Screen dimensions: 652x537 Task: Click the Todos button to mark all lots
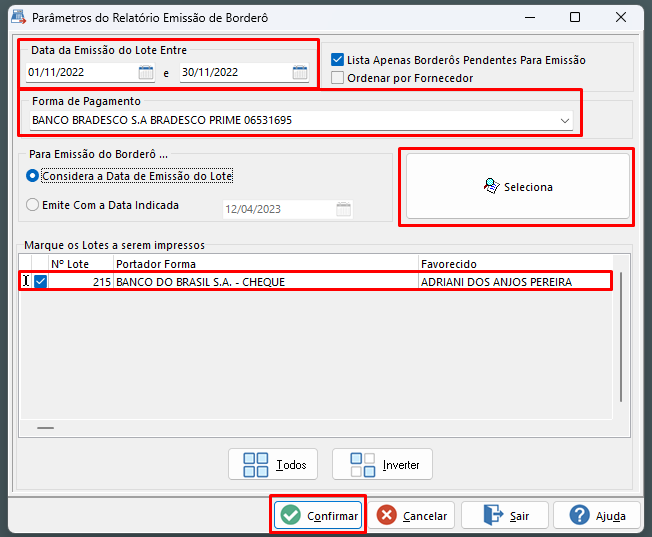273,464
